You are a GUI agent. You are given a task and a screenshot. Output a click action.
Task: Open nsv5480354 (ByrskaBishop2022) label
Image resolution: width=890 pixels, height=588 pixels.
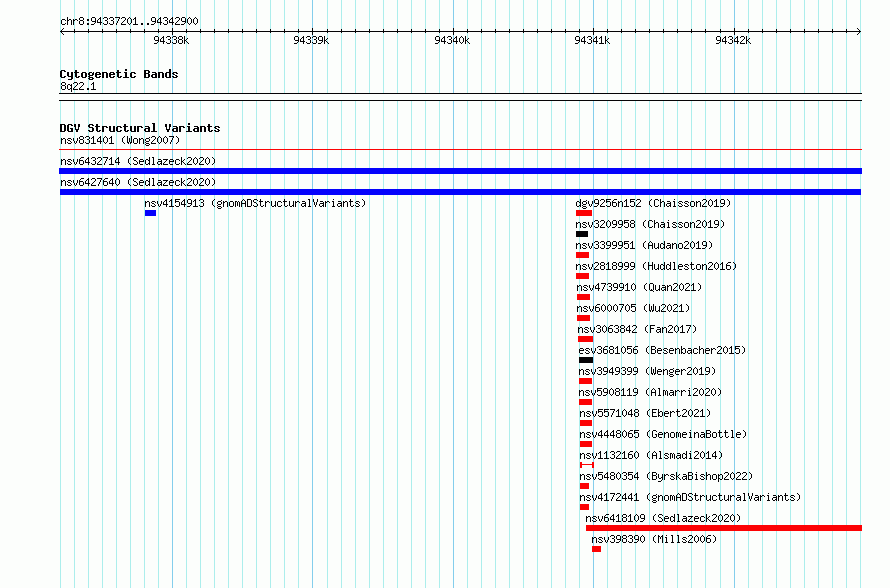click(x=666, y=476)
